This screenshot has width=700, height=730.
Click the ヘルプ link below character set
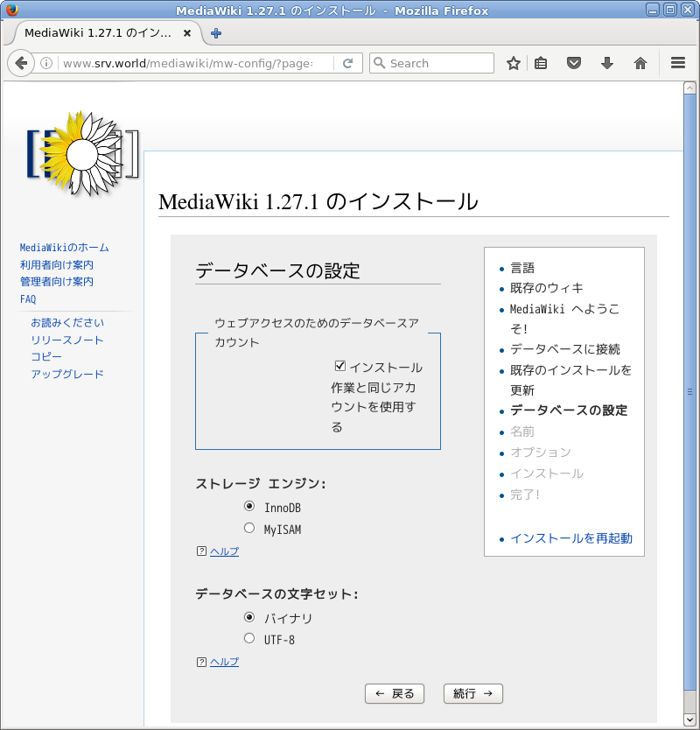(x=224, y=662)
